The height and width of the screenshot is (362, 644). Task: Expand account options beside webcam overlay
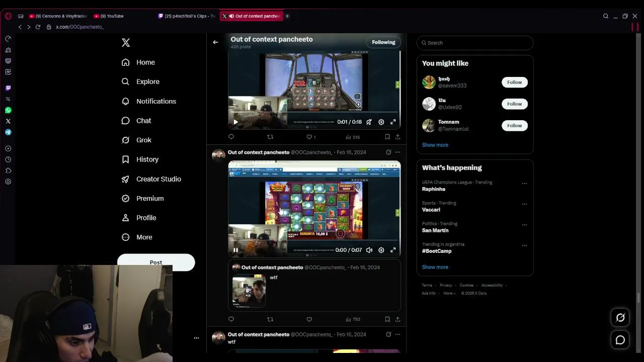pyautogui.click(x=196, y=338)
